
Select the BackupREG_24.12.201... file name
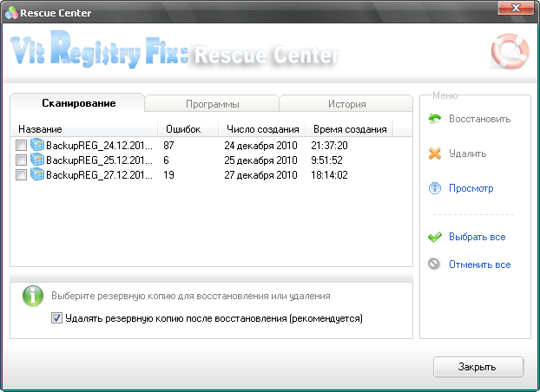[x=99, y=146]
